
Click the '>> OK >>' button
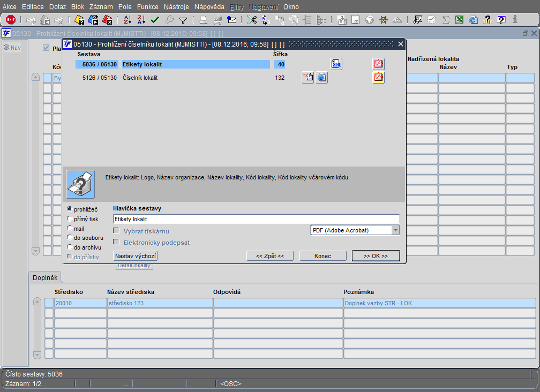click(x=376, y=256)
